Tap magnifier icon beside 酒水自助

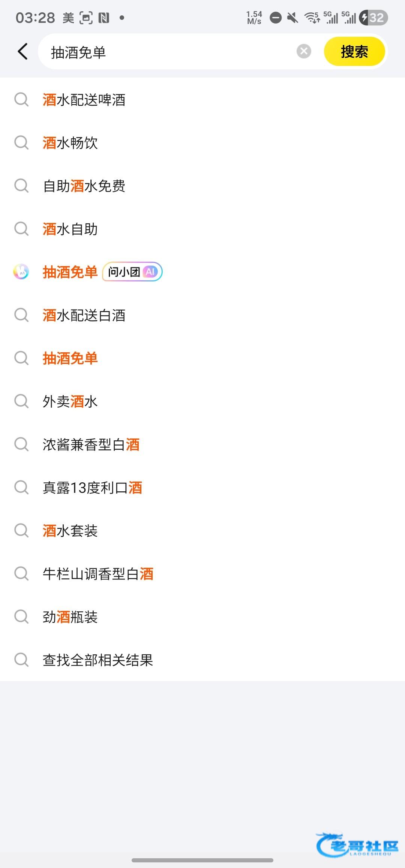[x=21, y=229]
